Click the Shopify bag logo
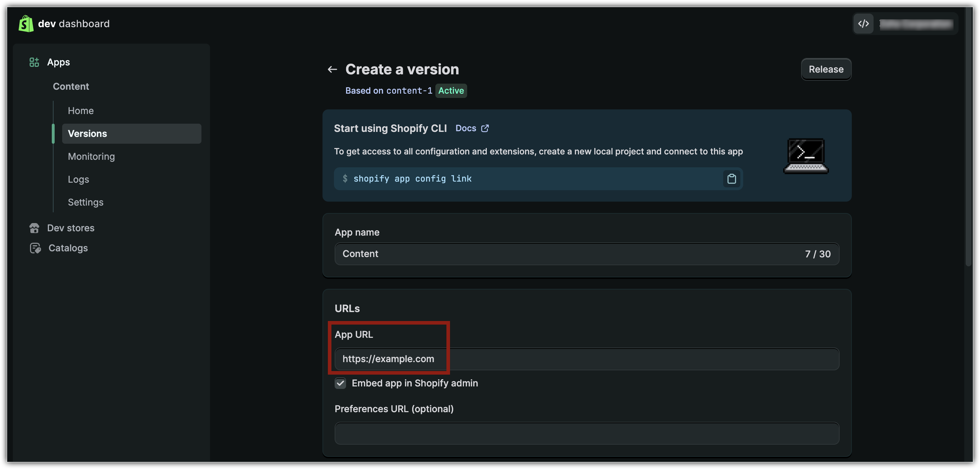This screenshot has height=469, width=980. point(26,24)
